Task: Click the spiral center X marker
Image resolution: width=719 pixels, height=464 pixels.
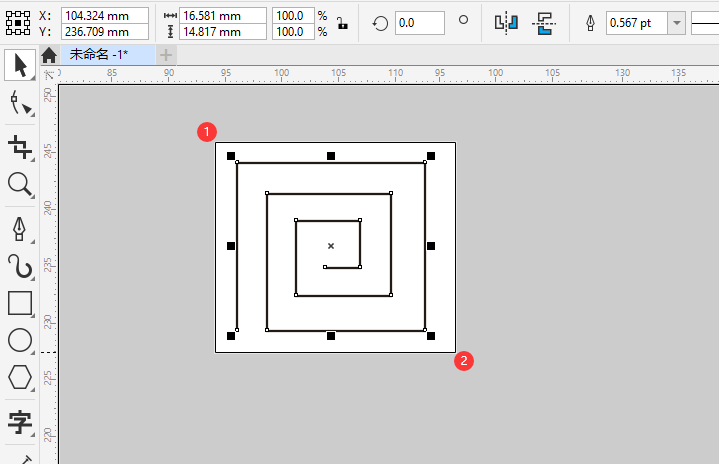Action: tap(331, 246)
